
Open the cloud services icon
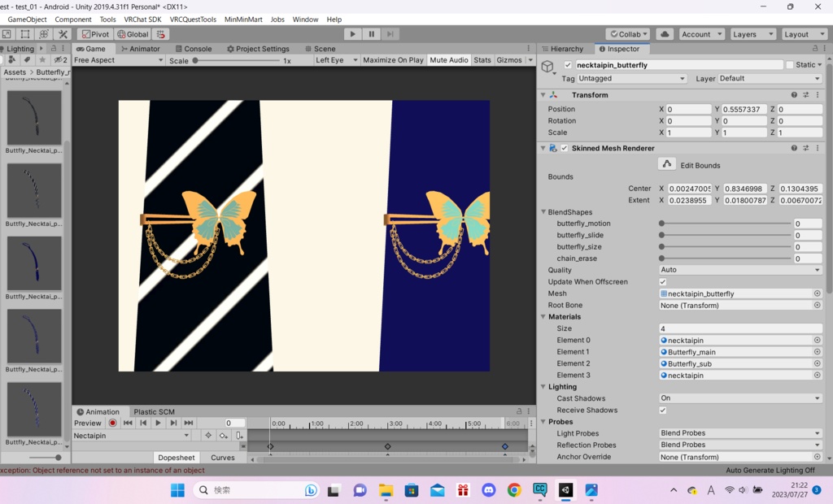pos(665,34)
